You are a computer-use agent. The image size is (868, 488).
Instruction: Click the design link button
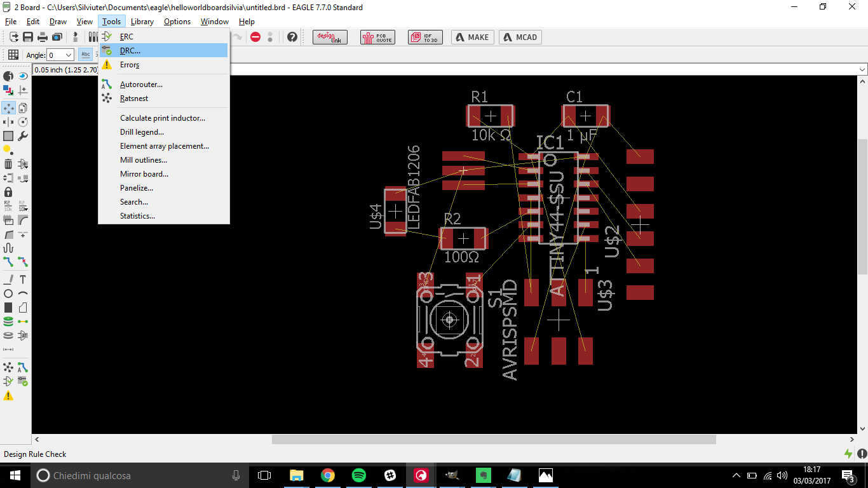click(330, 37)
